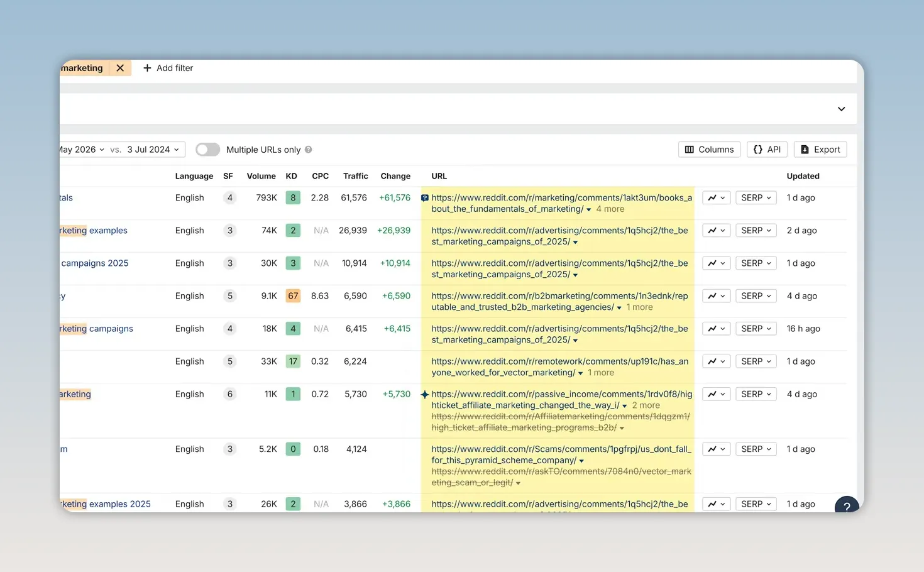Expand the collapsed panel with the chevron

(841, 109)
